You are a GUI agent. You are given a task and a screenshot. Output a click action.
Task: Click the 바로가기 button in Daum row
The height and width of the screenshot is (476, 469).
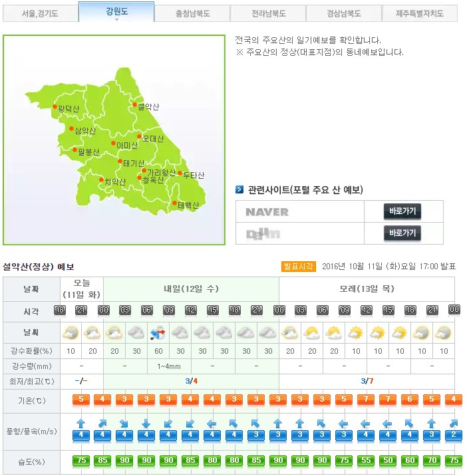point(402,233)
